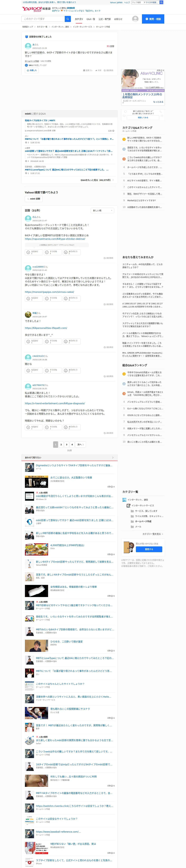Toggle なるほど on cca226690's answer
The width and height of the screenshot is (186, 868).
pos(34,299)
